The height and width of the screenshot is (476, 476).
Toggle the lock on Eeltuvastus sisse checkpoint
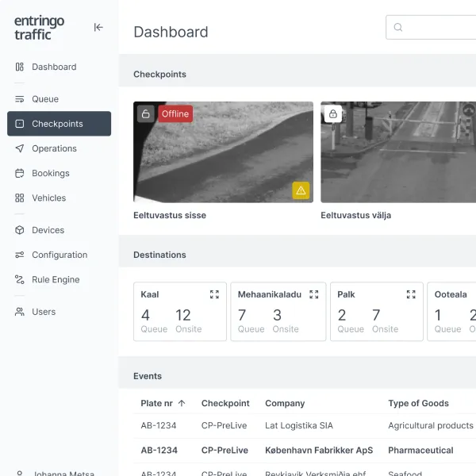pyautogui.click(x=145, y=113)
